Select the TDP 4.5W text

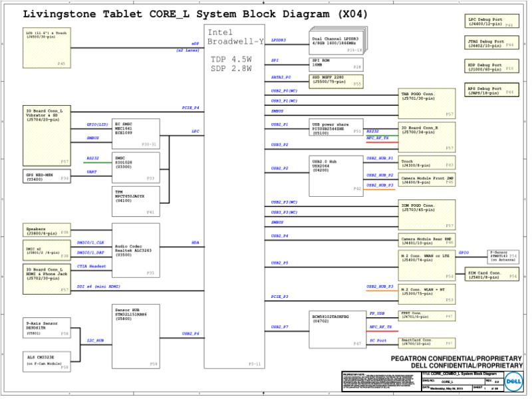(x=231, y=59)
